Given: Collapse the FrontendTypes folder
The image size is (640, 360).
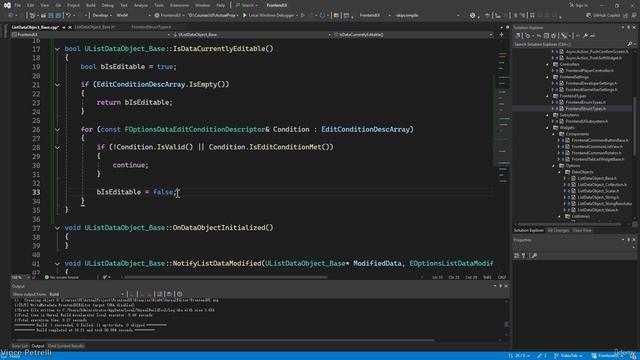Looking at the screenshot, I should (x=548, y=96).
